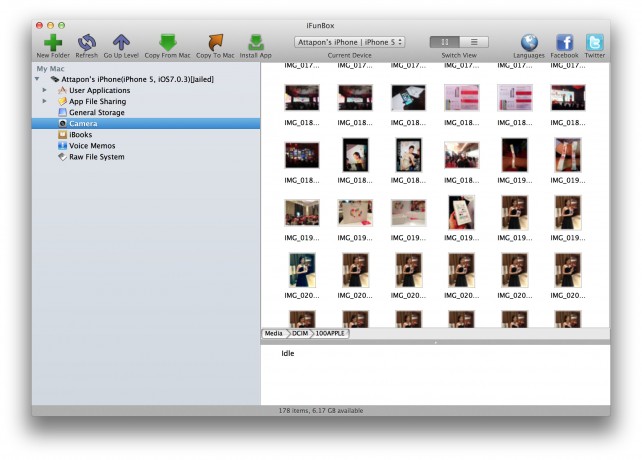This screenshot has height=460, width=642.
Task: Click the DCIM breadcrumb segment
Action: (x=300, y=333)
